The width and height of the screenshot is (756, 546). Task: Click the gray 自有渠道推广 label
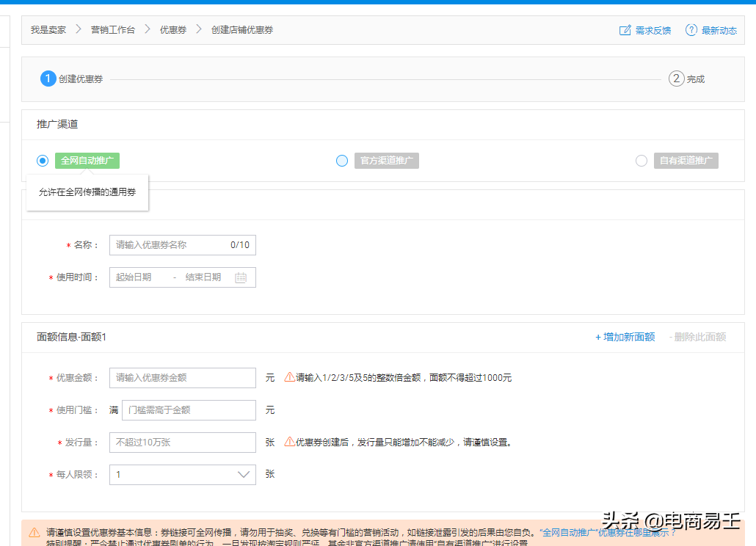pos(686,161)
